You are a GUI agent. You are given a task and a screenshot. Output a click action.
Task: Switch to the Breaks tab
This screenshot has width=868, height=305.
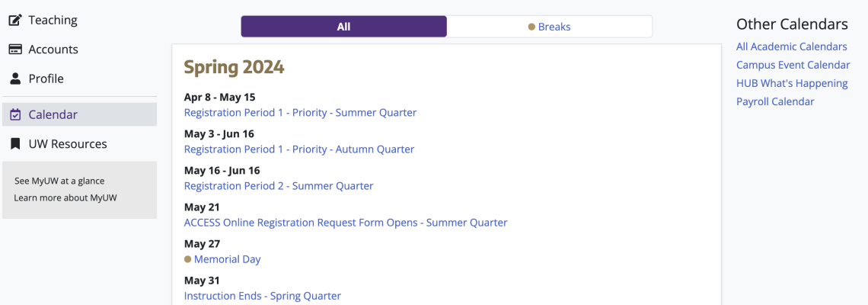coord(549,27)
